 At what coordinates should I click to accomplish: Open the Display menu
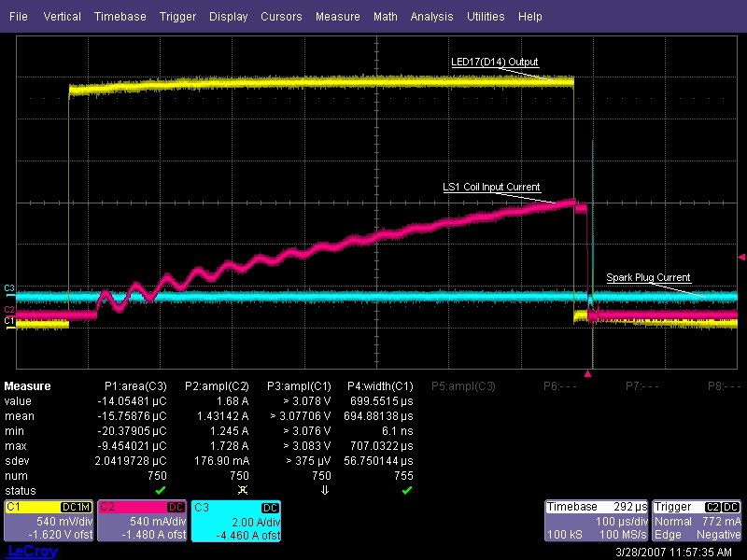[228, 17]
